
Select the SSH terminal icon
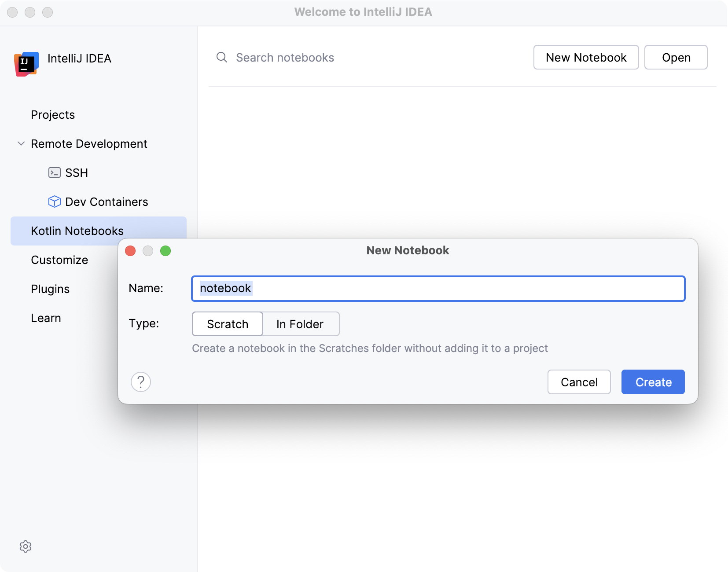pyautogui.click(x=54, y=172)
